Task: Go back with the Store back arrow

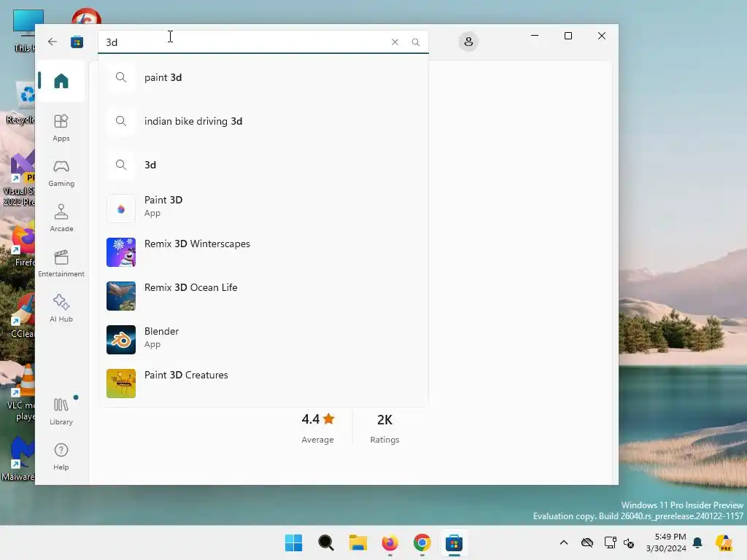Action: [53, 42]
